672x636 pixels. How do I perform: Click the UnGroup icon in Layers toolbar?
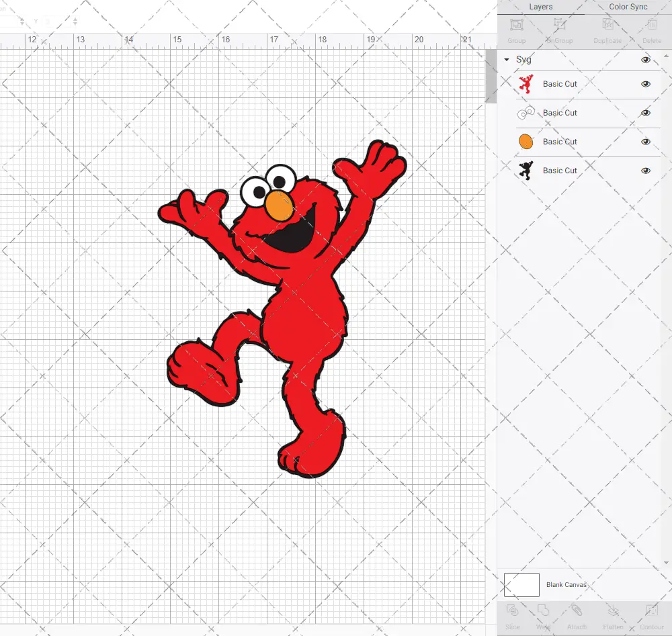point(559,25)
